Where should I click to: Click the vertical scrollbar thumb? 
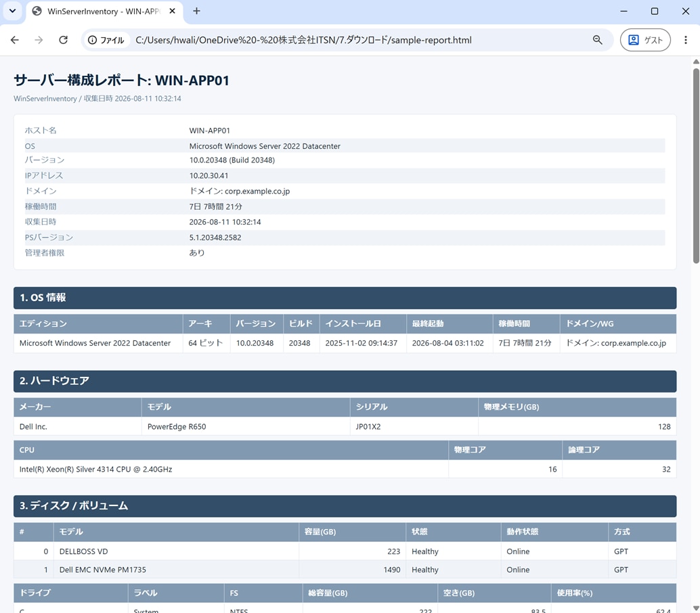[x=696, y=165]
